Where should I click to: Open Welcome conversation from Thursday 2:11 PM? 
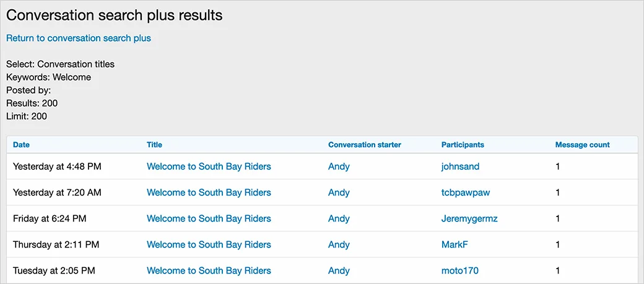click(x=209, y=244)
